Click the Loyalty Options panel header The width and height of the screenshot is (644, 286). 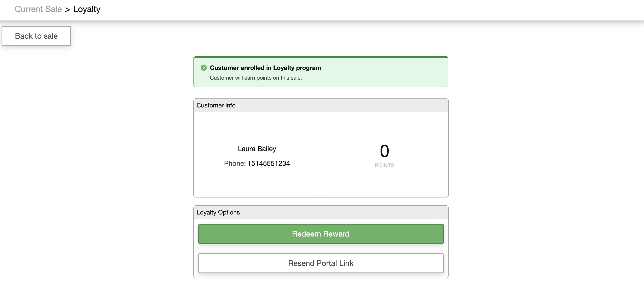321,212
